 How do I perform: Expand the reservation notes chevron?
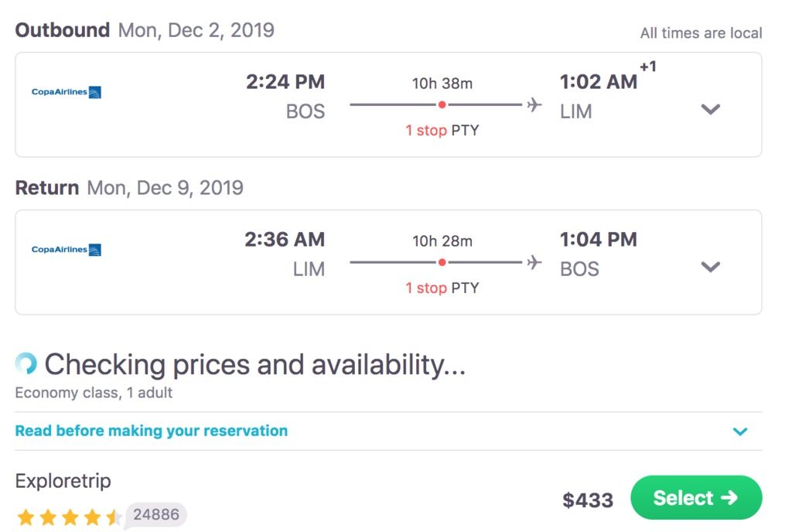740,431
